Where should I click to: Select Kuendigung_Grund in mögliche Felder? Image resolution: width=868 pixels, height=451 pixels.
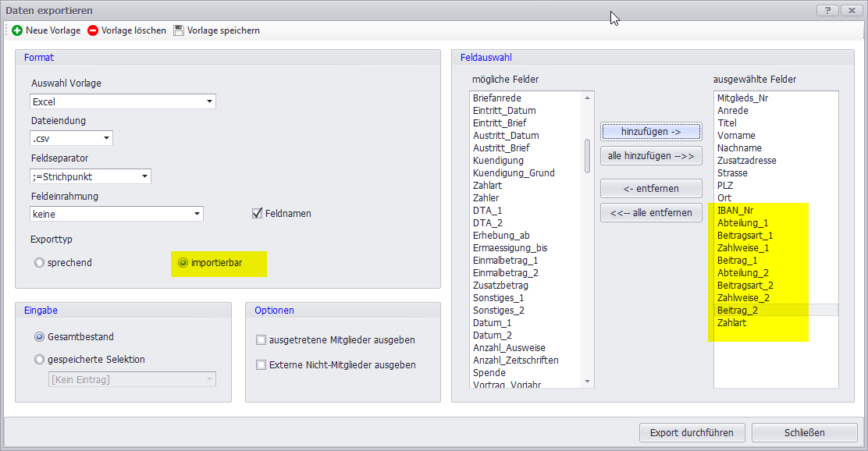pyautogui.click(x=514, y=172)
